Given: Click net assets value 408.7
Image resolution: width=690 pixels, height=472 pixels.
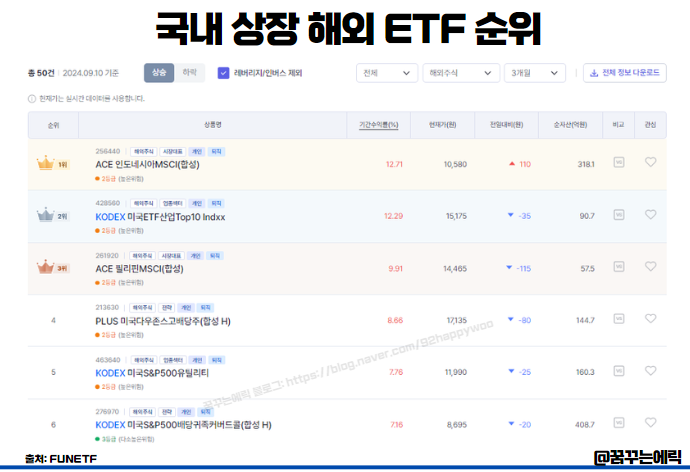Looking at the screenshot, I should 585,425.
